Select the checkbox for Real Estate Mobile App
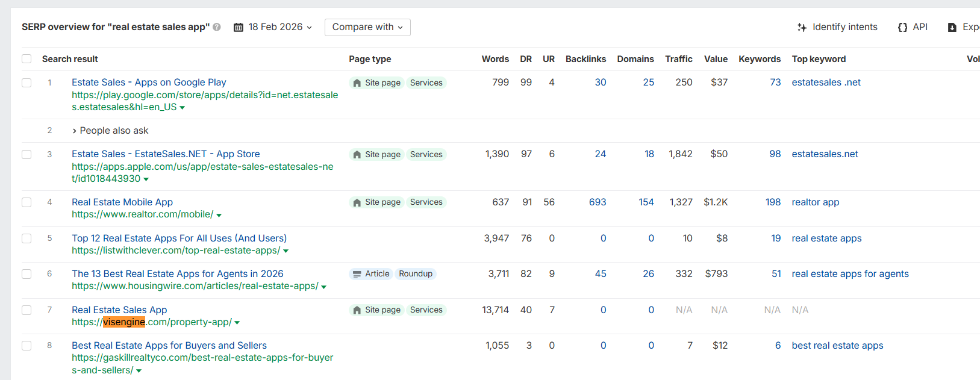The height and width of the screenshot is (380, 980). coord(27,202)
